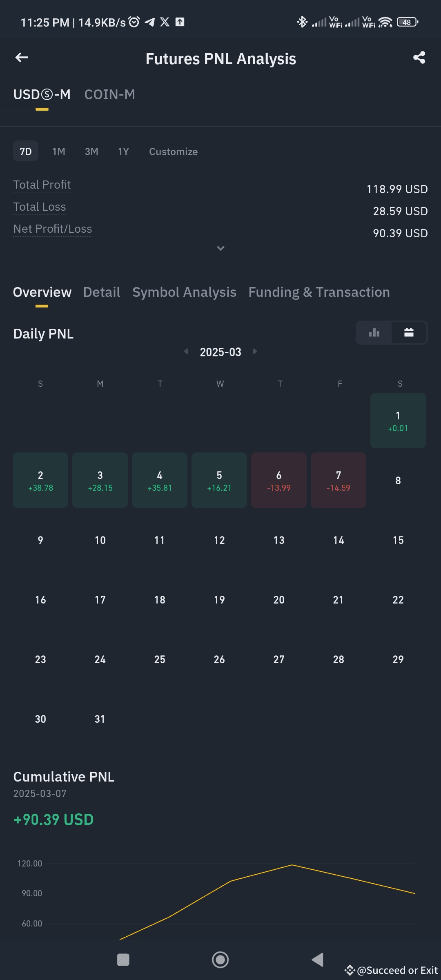Image resolution: width=441 pixels, height=980 pixels.
Task: Open the Symbol Analysis tab
Action: tap(184, 292)
